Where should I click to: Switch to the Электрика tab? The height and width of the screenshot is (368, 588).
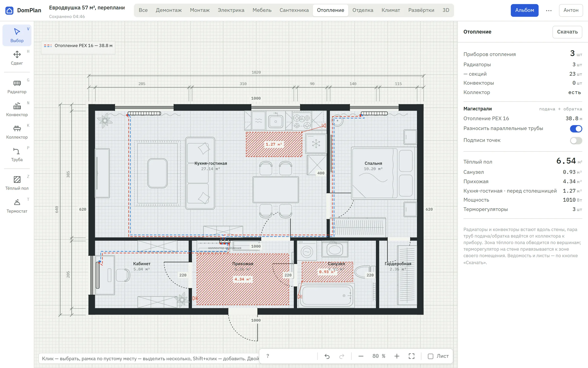231,10
